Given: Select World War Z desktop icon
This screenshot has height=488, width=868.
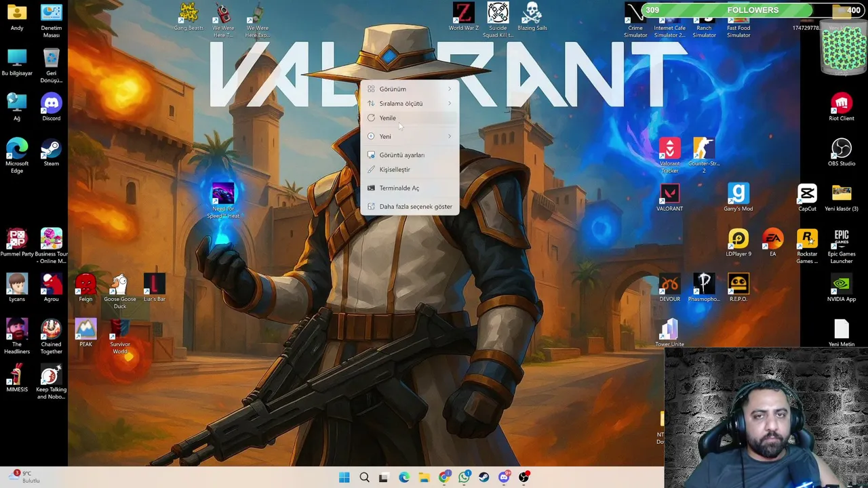Looking at the screenshot, I should click(463, 17).
